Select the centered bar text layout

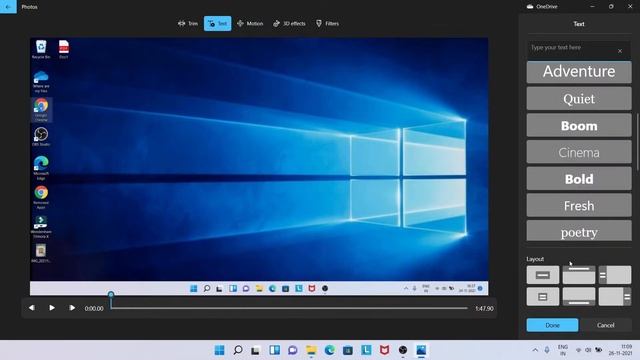click(x=542, y=275)
